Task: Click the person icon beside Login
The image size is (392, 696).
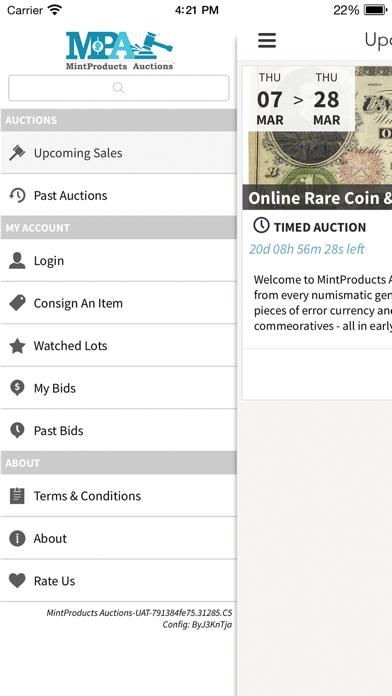Action: (x=17, y=261)
